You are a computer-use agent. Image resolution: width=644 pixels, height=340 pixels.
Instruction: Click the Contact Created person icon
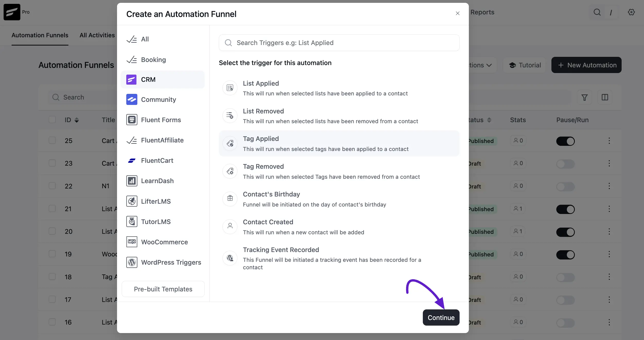click(230, 226)
